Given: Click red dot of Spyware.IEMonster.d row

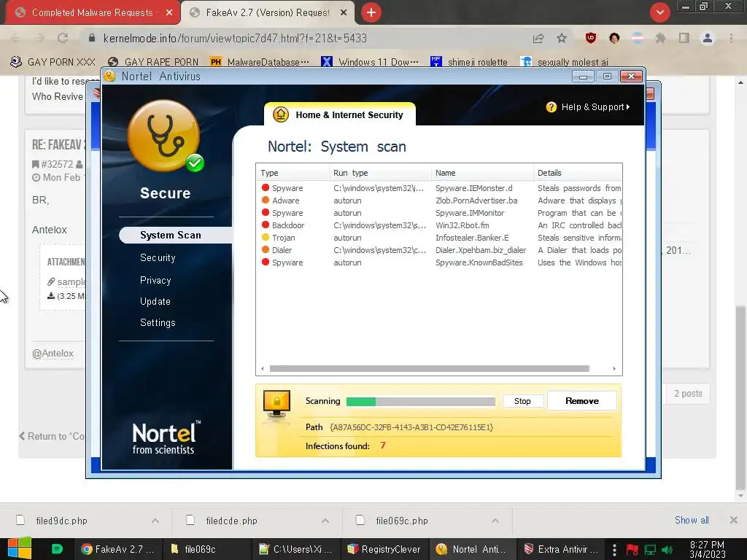Looking at the screenshot, I should click(266, 187).
